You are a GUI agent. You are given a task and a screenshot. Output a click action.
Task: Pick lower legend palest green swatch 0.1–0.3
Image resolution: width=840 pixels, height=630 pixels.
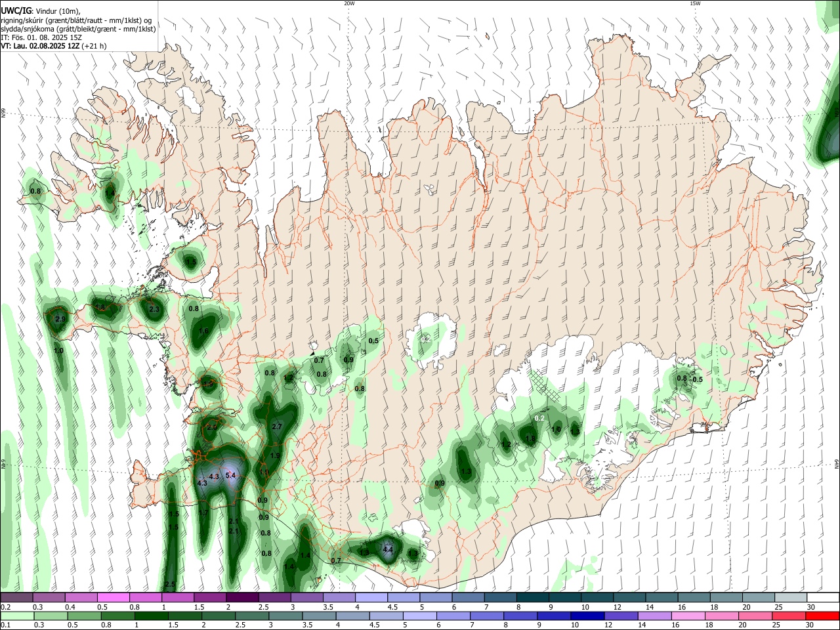coord(16,616)
